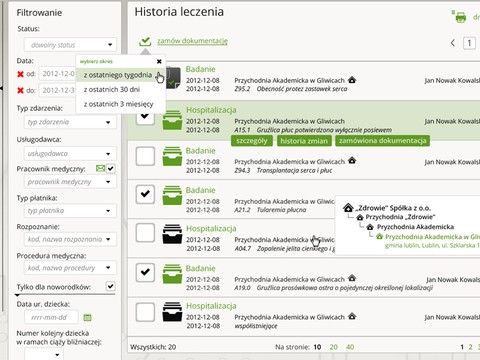Select „Zdrowie" Spółka z o.o. tree node
480x360 pixels.
[x=393, y=208]
